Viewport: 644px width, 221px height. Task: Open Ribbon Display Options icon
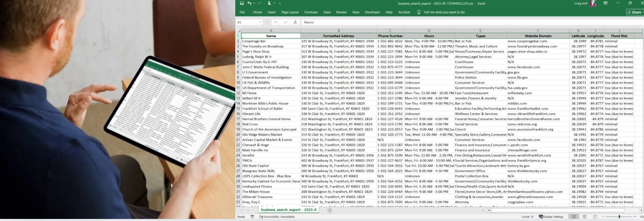[x=605, y=3]
